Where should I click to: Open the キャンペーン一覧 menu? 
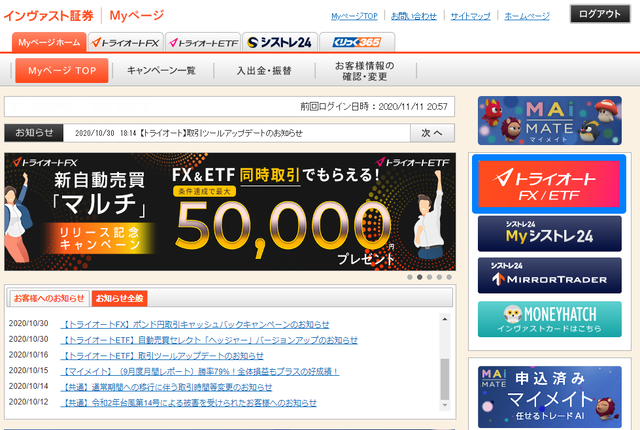(x=161, y=71)
